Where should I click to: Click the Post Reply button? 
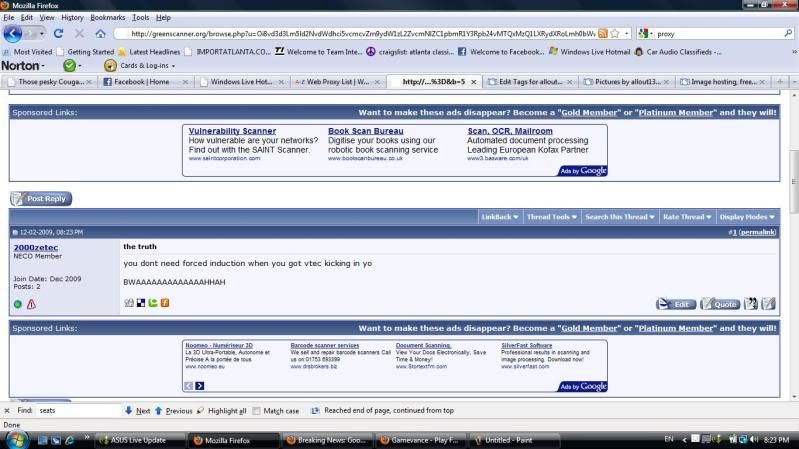42,199
